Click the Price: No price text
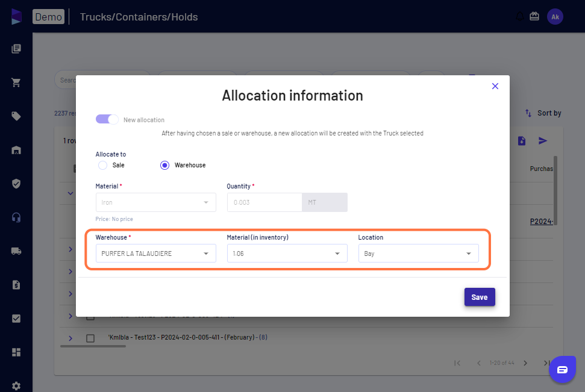 (x=114, y=219)
